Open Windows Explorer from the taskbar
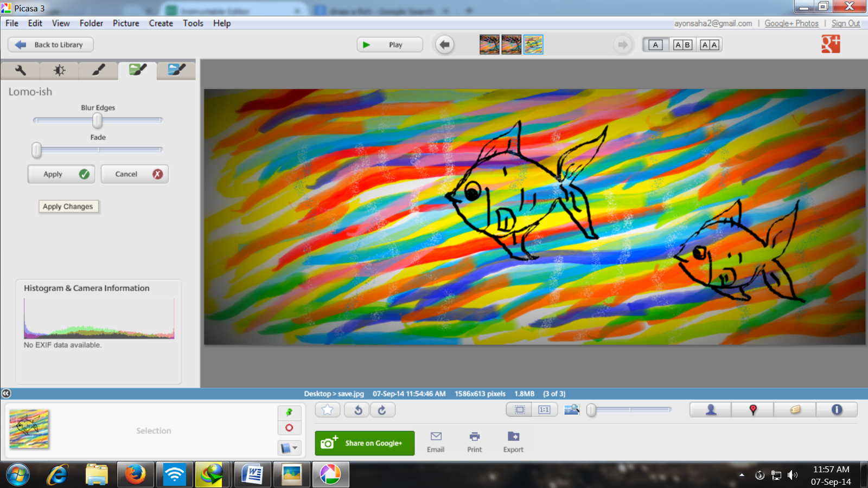Image resolution: width=868 pixels, height=488 pixels. click(97, 475)
